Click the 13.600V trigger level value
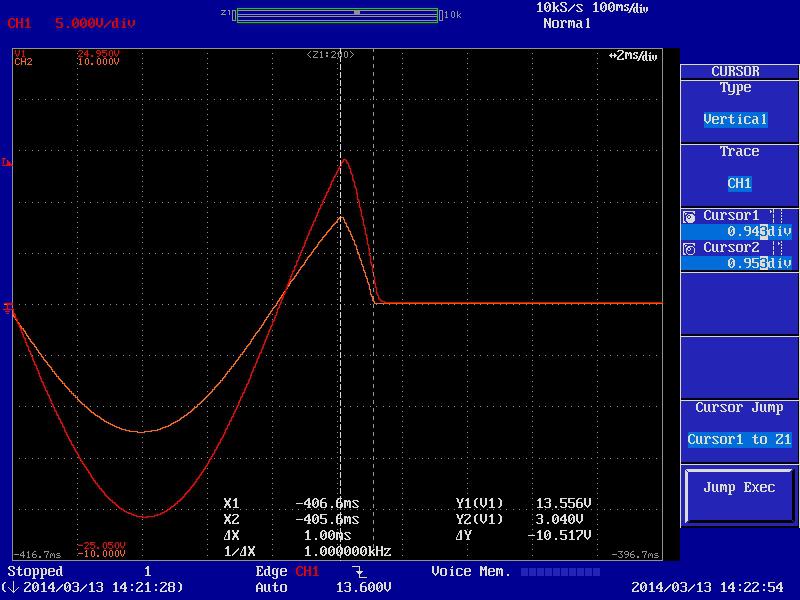This screenshot has width=800, height=600. pos(361,587)
